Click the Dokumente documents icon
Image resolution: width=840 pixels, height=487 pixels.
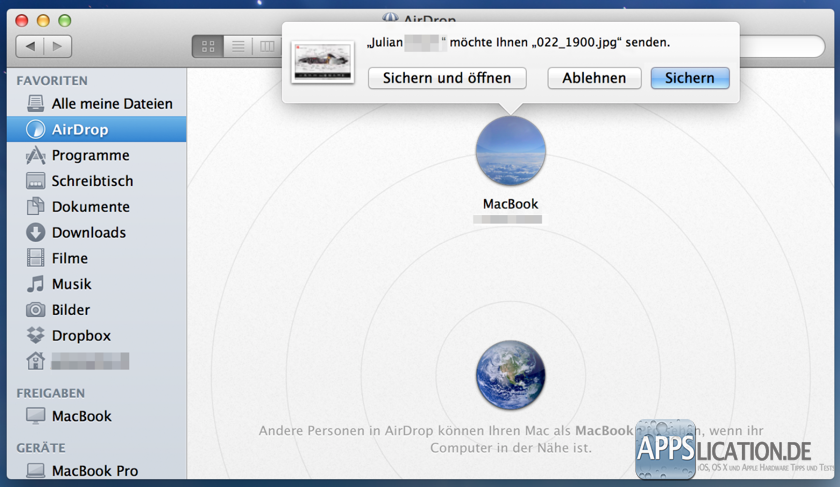pos(35,206)
